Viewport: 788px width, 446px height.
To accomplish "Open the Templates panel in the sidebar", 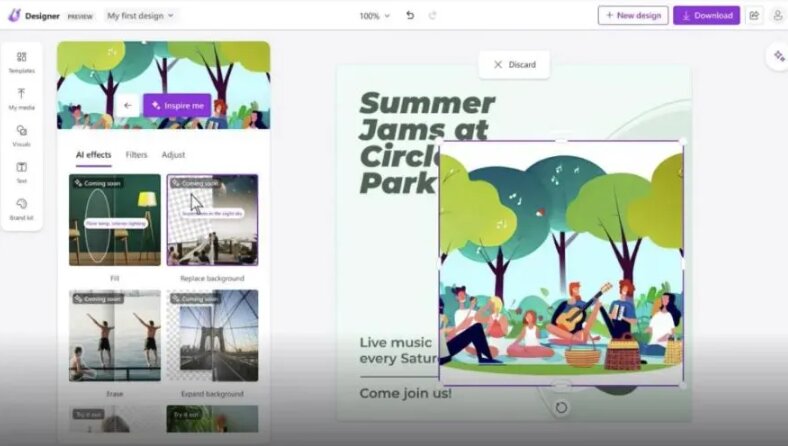I will tap(21, 61).
